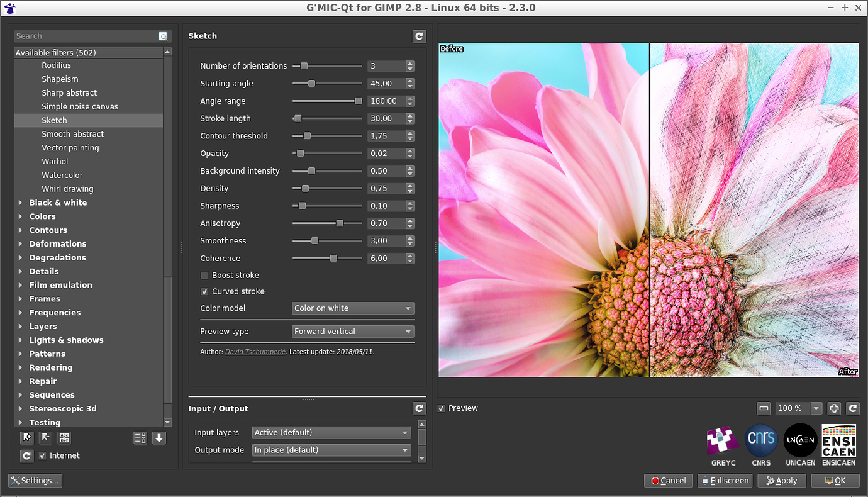Change the Preview type combo box
Image resolution: width=868 pixels, height=497 pixels.
(352, 331)
